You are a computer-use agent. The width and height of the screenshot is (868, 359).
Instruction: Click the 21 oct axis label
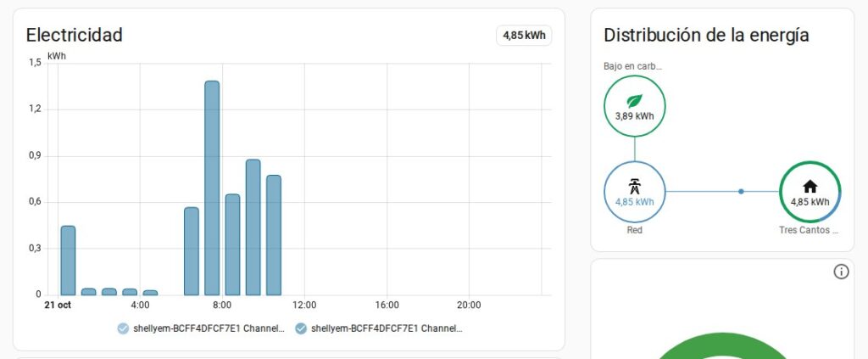(58, 306)
